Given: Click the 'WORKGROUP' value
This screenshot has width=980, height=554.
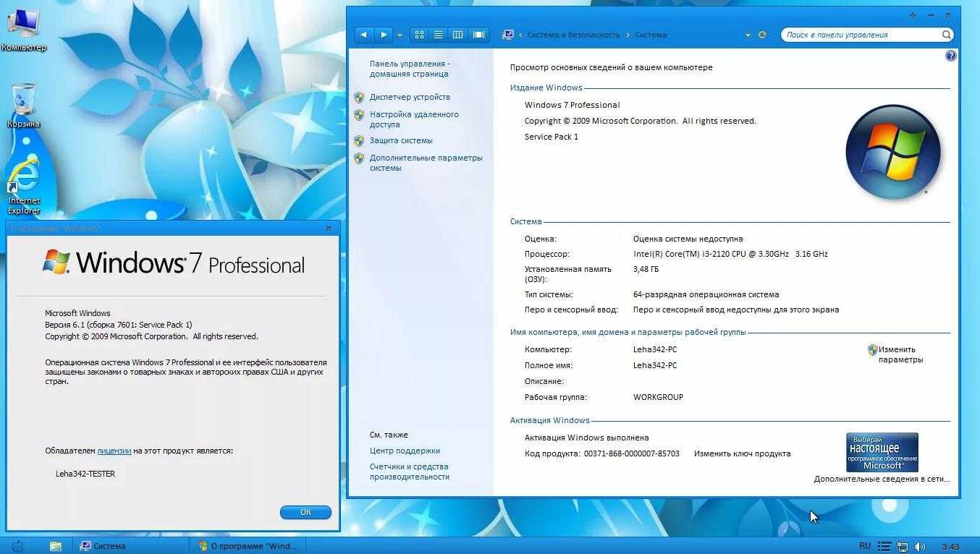Looking at the screenshot, I should (658, 397).
